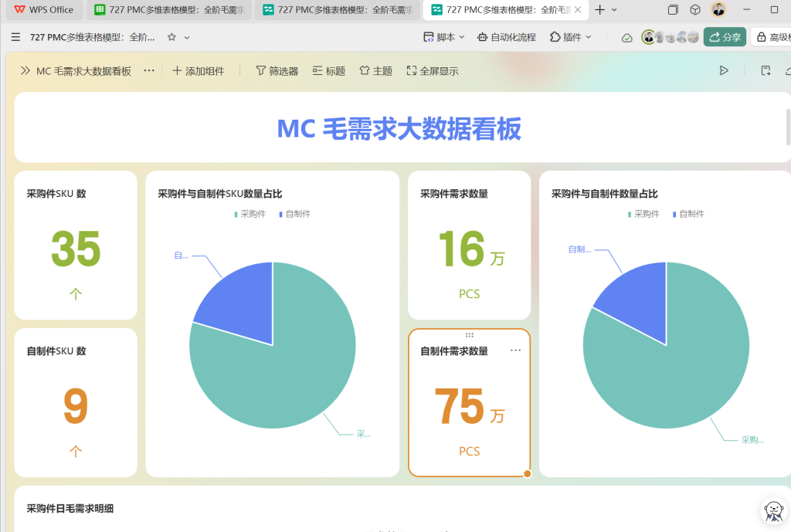Open dashboard more options ellipsis
The width and height of the screenshot is (791, 532).
tap(149, 70)
